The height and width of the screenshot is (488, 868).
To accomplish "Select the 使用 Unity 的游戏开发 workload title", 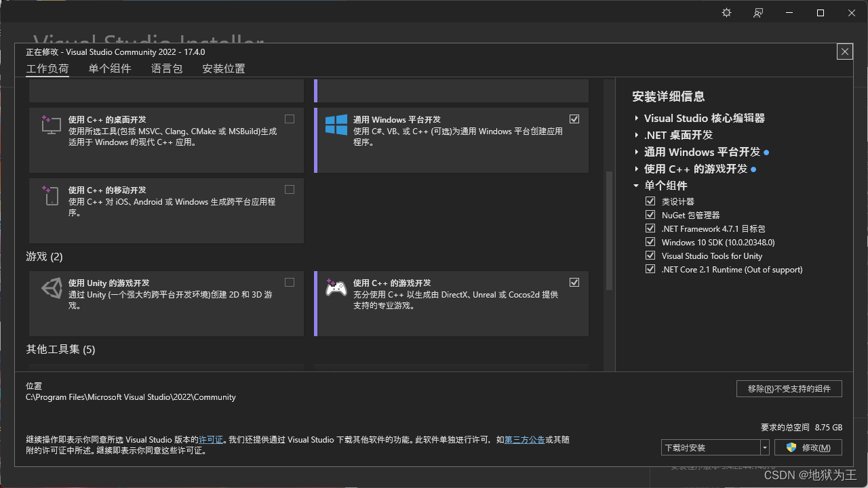I will (109, 283).
